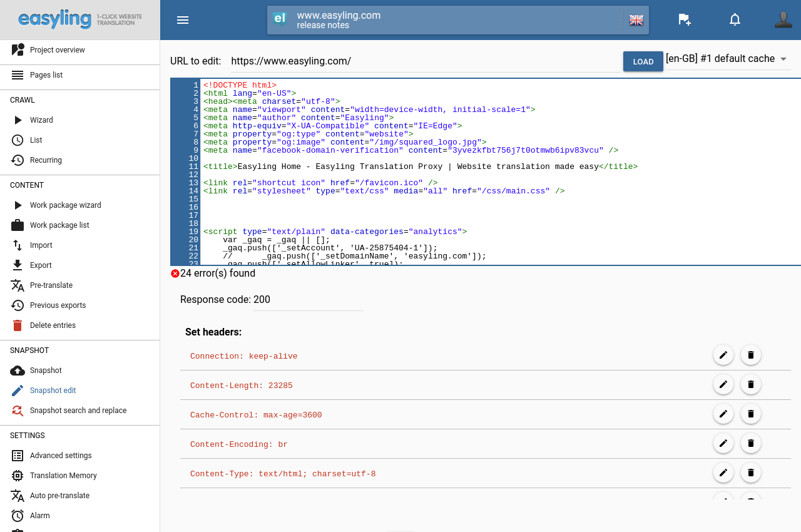Edit the Connection: keep-alive header
Viewport: 801px width, 532px height.
click(723, 355)
